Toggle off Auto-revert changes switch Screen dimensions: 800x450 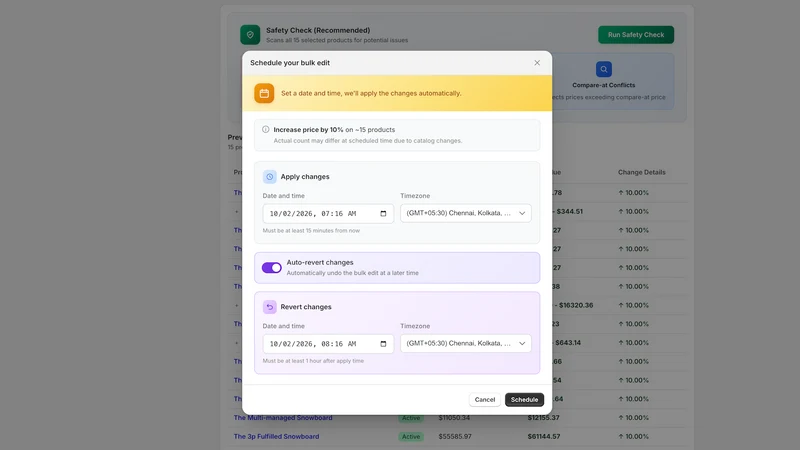pyautogui.click(x=271, y=267)
